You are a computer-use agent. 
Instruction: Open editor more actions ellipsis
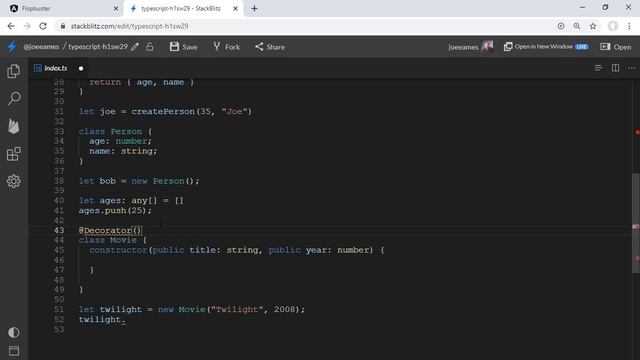coord(631,68)
